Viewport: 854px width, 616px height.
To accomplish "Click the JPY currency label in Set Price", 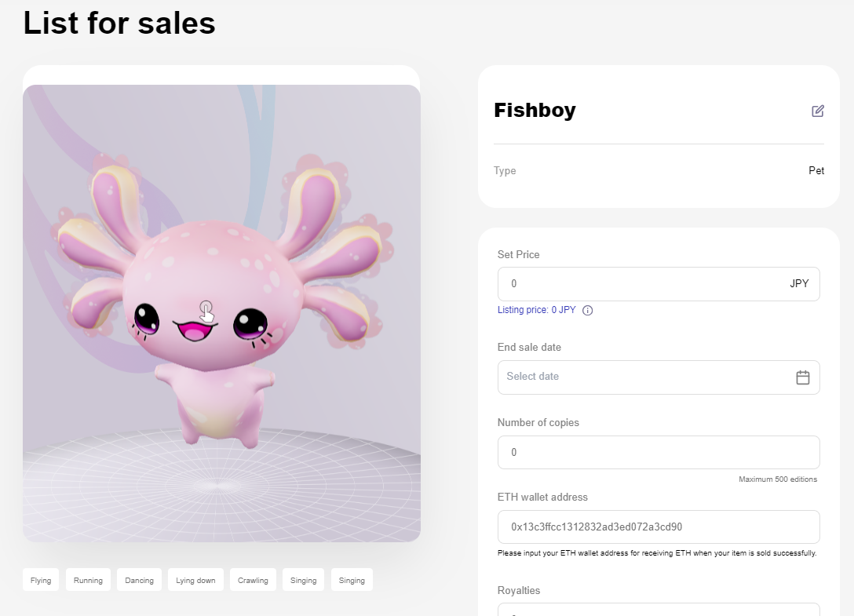I will click(x=799, y=284).
